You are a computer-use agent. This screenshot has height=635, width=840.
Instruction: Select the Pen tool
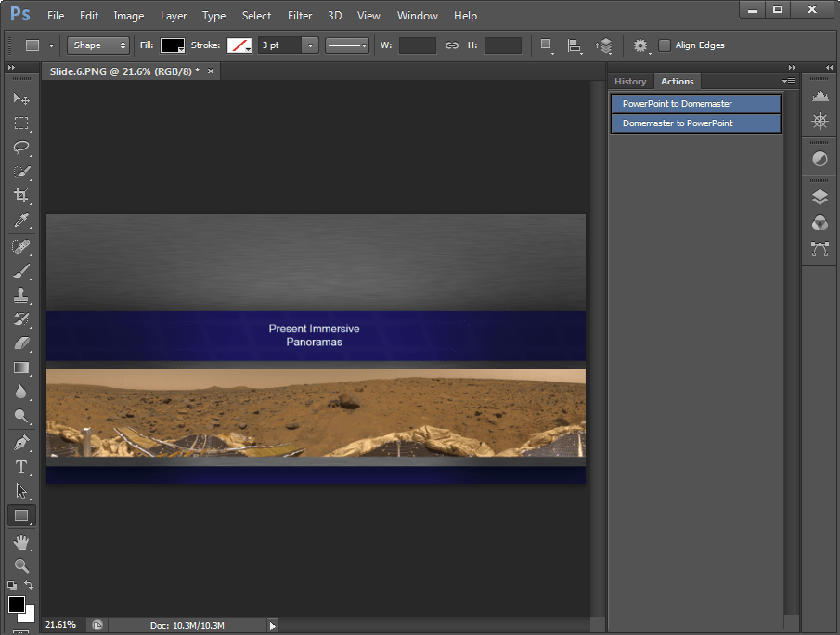21,442
